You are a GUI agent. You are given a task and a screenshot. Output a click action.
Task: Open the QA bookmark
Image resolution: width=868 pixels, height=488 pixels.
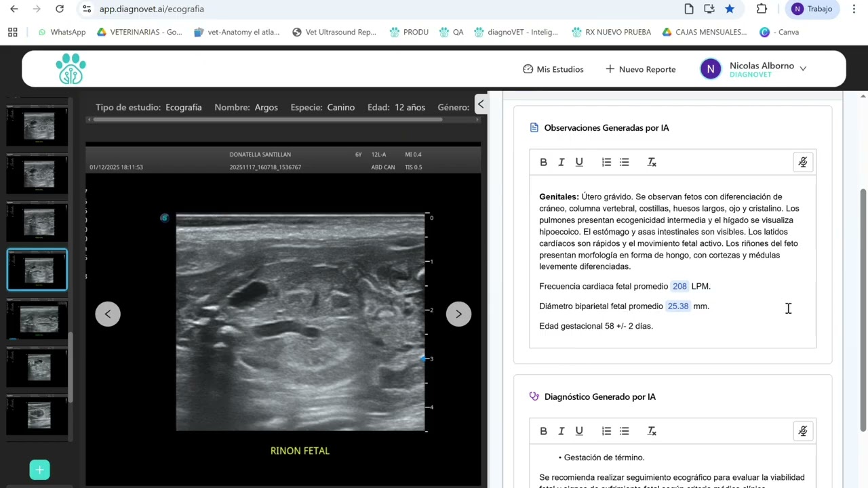(452, 32)
